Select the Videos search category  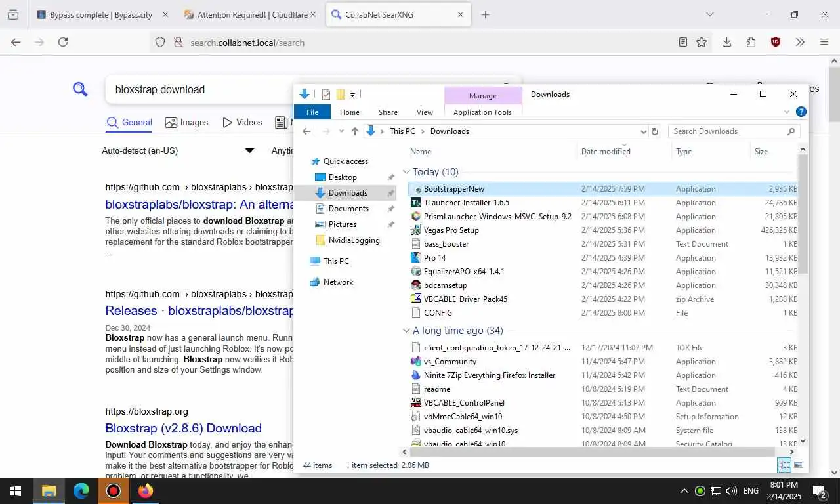pos(242,122)
